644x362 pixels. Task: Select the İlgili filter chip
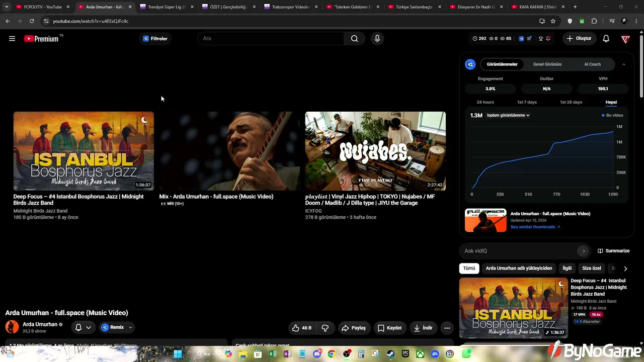click(x=567, y=268)
